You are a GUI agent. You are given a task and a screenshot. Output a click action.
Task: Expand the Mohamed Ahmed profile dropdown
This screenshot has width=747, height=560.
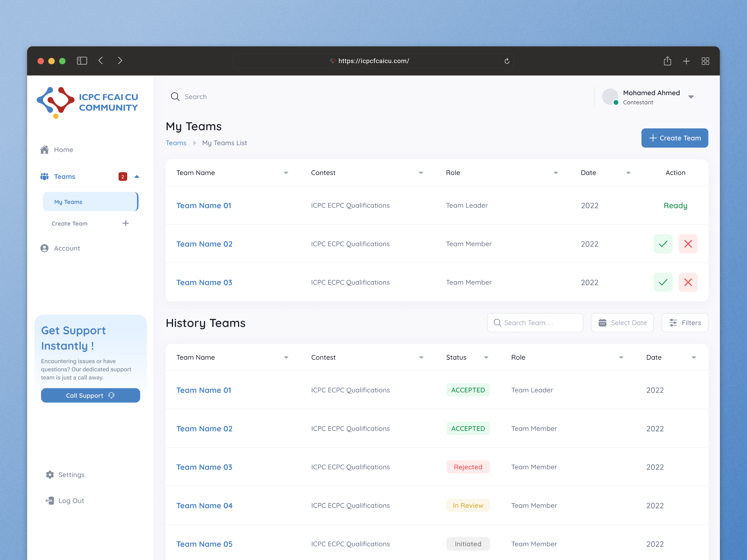(691, 97)
